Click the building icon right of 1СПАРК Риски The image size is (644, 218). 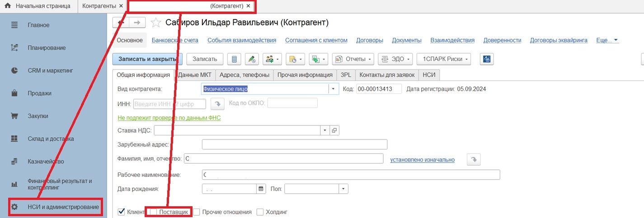click(x=486, y=59)
